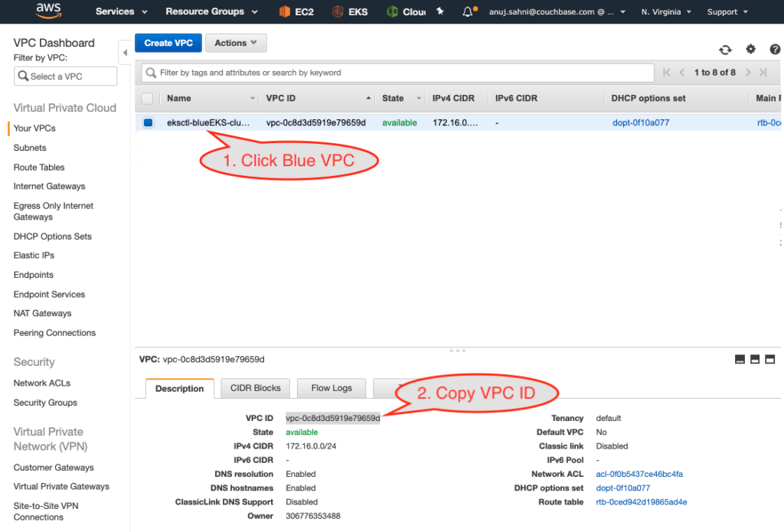The image size is (784, 532).
Task: Refresh the VPC list
Action: pyautogui.click(x=725, y=48)
